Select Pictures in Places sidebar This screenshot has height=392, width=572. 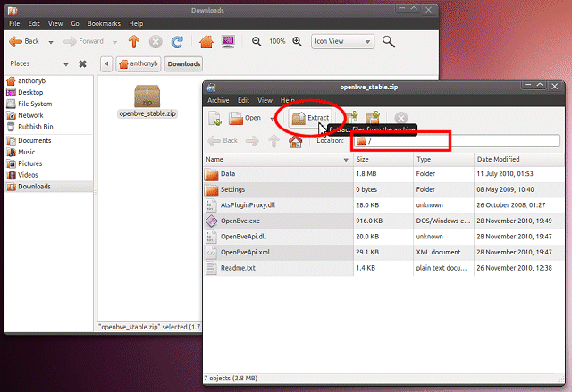(49, 163)
